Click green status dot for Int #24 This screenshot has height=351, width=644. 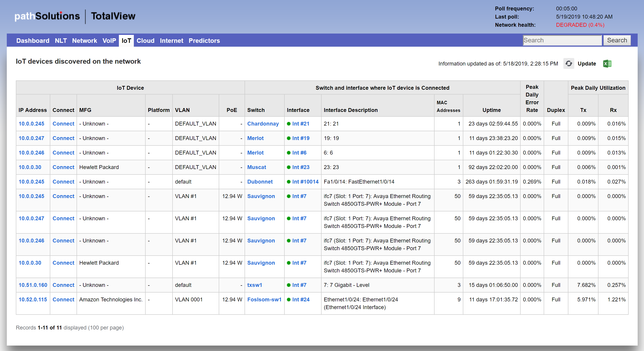[x=288, y=300]
